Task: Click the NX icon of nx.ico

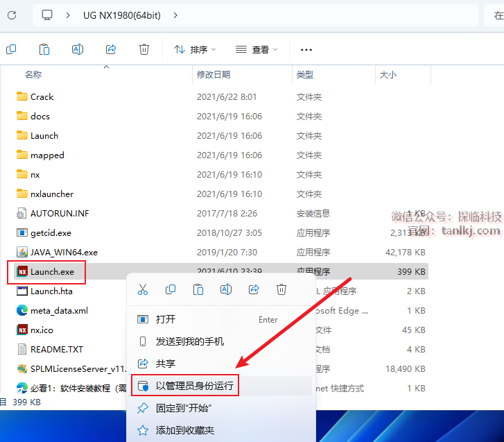Action: coord(22,330)
